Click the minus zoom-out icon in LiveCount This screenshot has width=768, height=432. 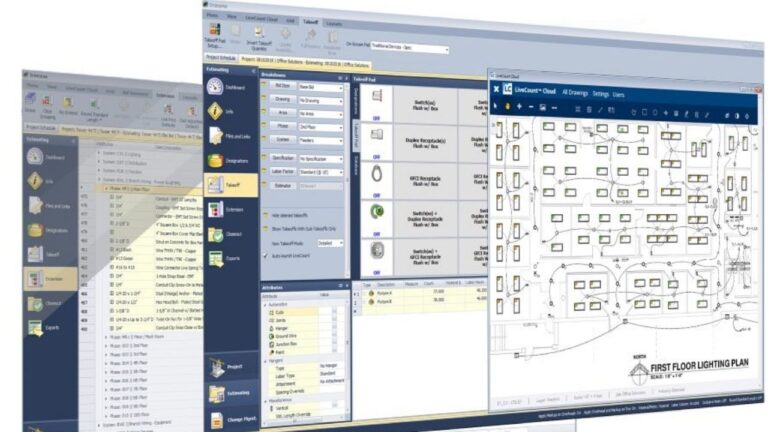point(531,107)
